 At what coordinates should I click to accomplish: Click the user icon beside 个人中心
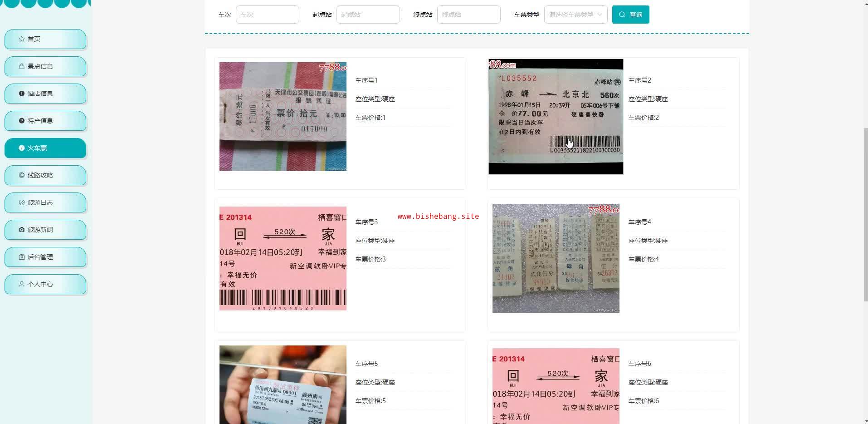click(x=22, y=284)
